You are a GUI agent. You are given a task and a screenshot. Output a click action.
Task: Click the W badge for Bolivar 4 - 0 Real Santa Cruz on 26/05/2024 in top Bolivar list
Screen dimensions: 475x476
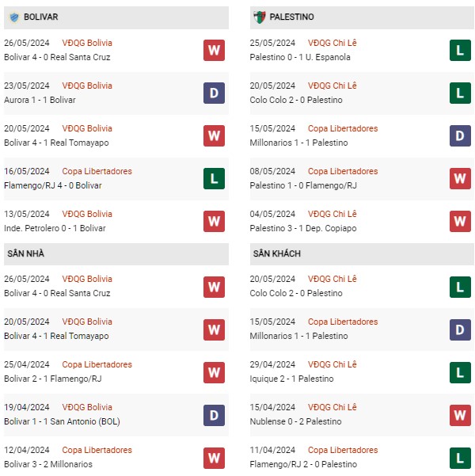click(214, 51)
